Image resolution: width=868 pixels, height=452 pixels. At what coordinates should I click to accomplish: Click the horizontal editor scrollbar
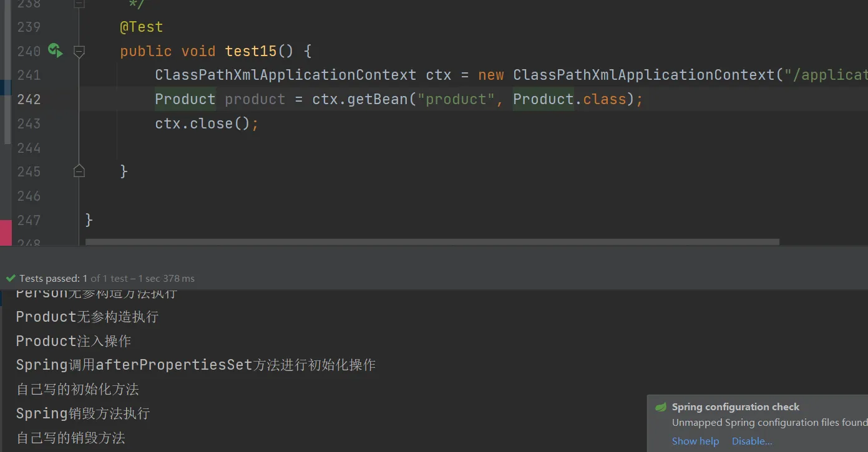[x=432, y=242]
